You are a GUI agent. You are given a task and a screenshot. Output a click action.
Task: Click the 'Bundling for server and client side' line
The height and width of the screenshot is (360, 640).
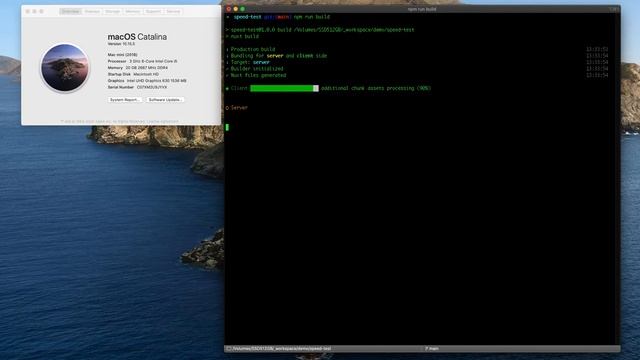click(279, 56)
